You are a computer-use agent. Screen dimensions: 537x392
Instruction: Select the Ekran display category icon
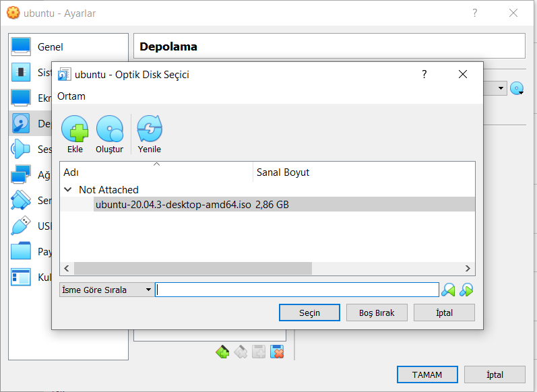(x=20, y=98)
